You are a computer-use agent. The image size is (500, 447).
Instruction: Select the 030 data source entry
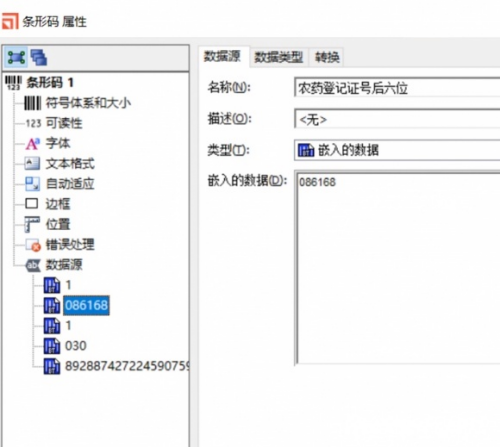pos(76,346)
